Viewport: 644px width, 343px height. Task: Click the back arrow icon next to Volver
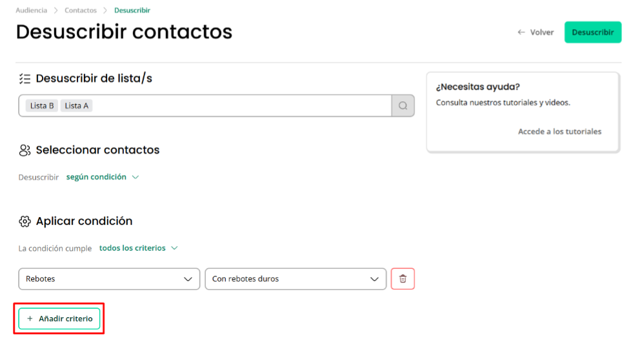coord(521,32)
